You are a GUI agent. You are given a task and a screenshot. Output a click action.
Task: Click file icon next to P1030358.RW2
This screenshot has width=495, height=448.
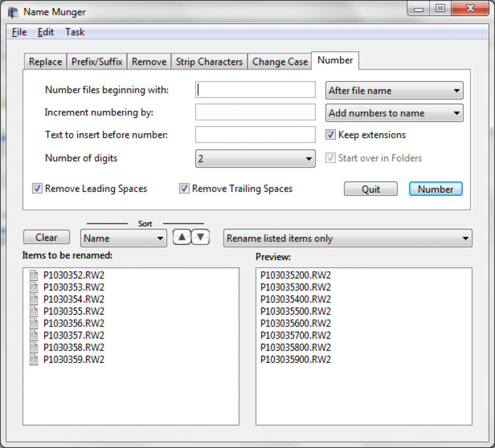(34, 347)
